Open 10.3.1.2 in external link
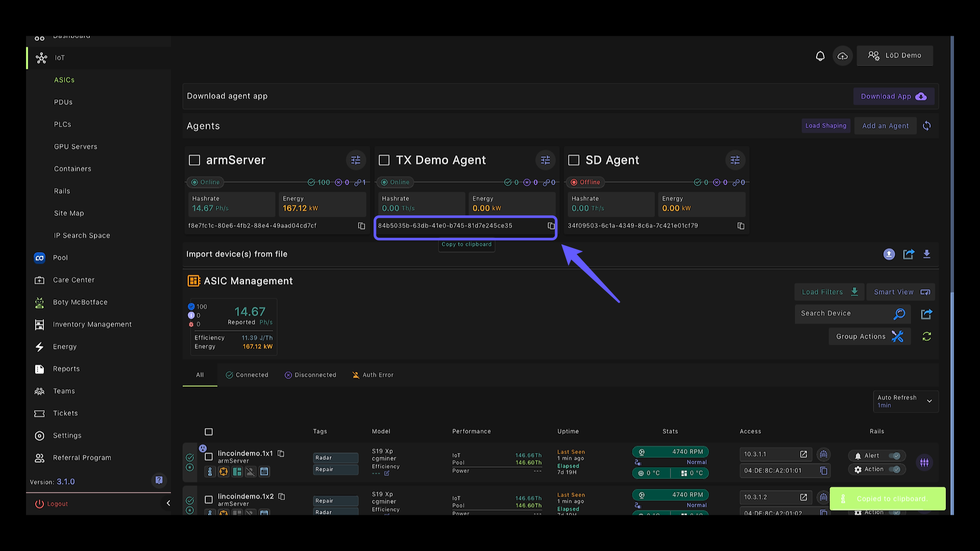 (x=803, y=497)
